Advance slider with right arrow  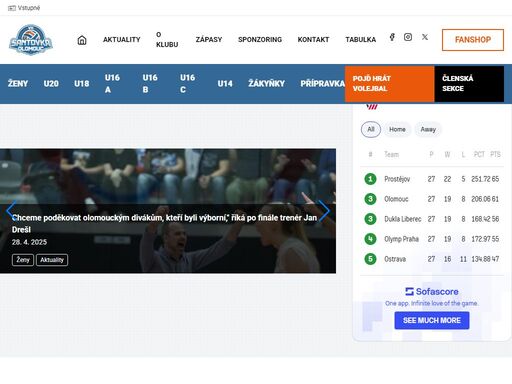click(324, 210)
